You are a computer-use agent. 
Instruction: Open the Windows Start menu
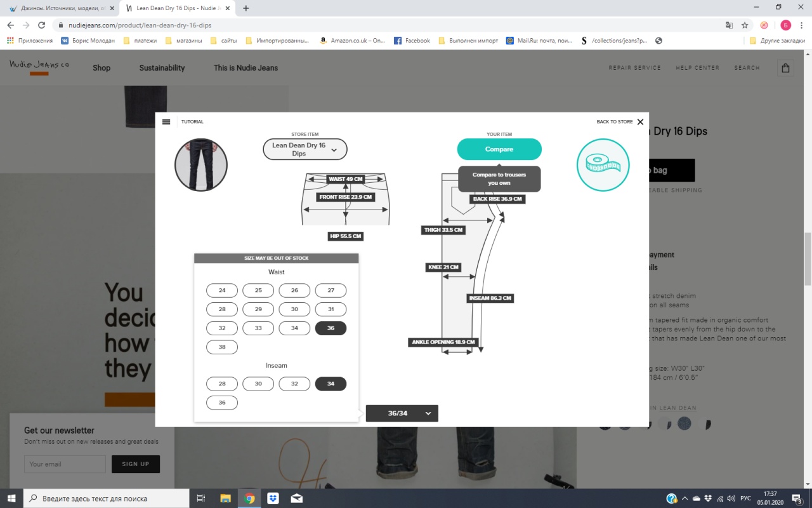pyautogui.click(x=11, y=498)
